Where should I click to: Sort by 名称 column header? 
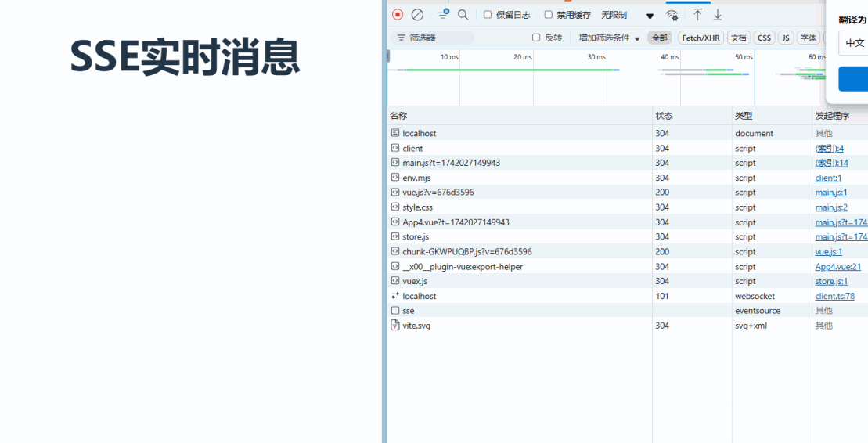519,116
